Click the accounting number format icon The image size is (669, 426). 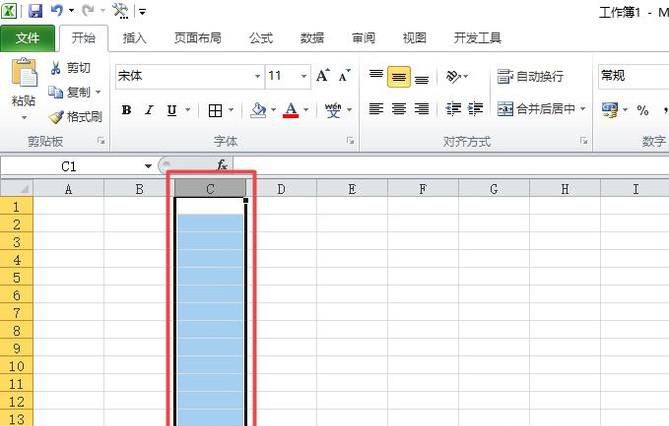click(610, 110)
